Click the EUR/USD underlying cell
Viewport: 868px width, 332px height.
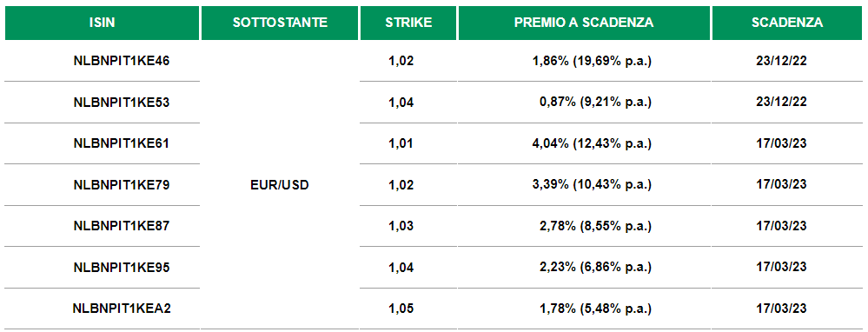click(x=280, y=185)
